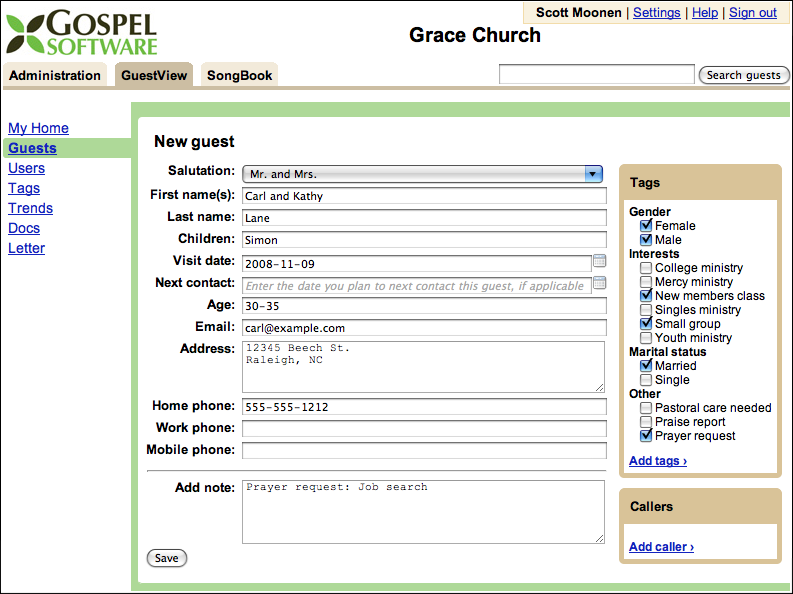Viewport: 793px width, 594px height.
Task: Tick the Single marital status checkbox
Action: (x=646, y=380)
